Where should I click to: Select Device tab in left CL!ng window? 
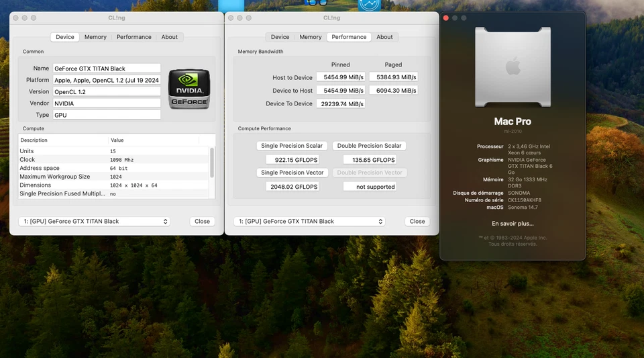click(65, 37)
